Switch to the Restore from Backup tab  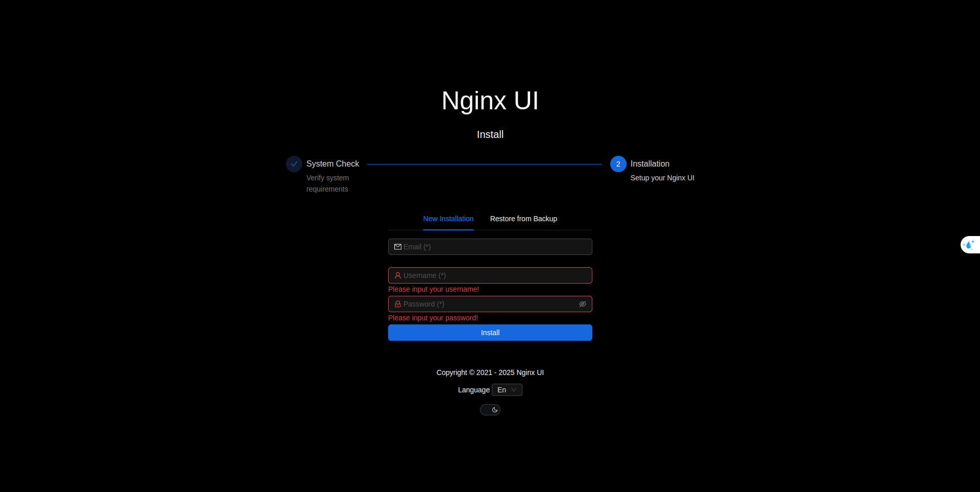coord(523,219)
